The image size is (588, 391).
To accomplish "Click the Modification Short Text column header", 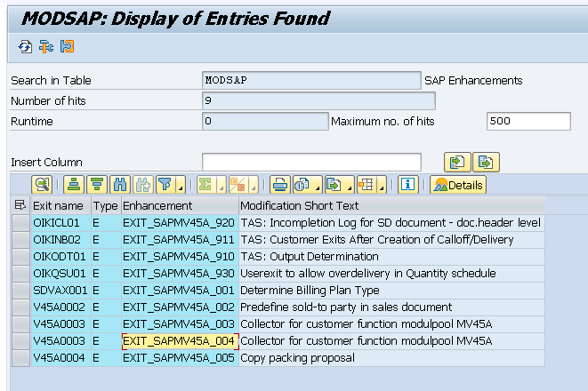I will click(x=390, y=205).
